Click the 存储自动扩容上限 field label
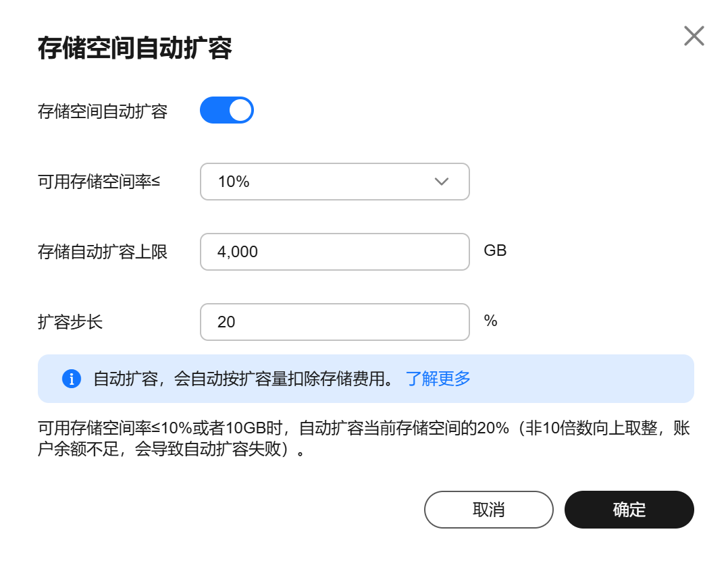The image size is (728, 565). (x=103, y=252)
